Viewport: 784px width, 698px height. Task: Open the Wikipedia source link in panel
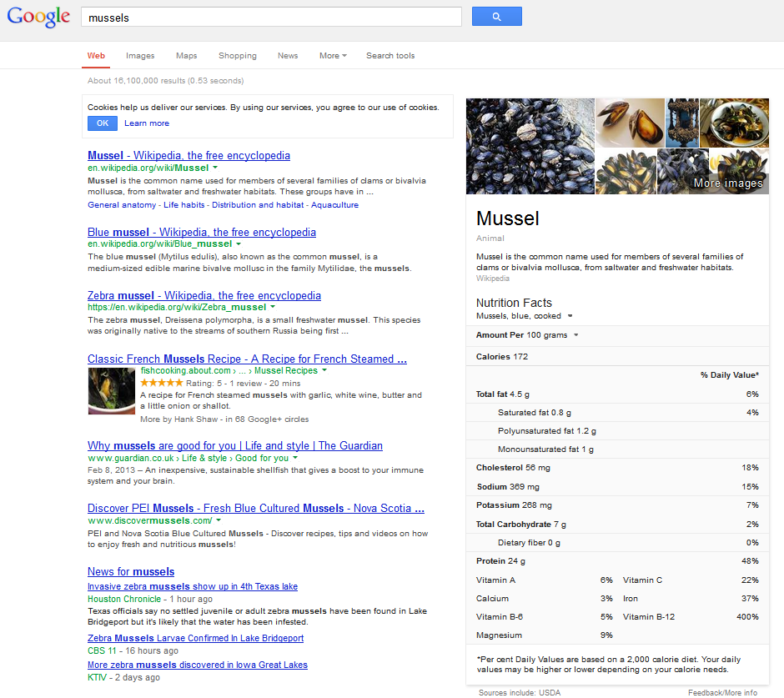point(492,279)
